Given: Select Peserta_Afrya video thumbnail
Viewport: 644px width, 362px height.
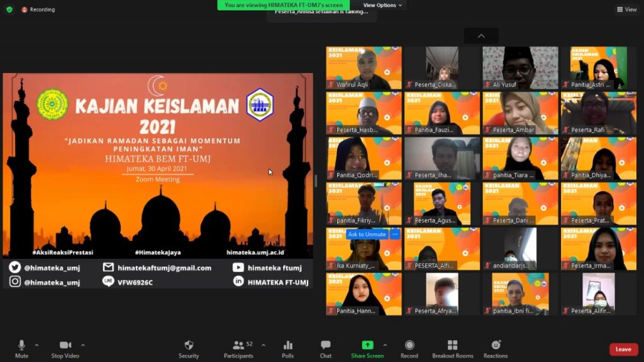Looking at the screenshot, I should [442, 294].
